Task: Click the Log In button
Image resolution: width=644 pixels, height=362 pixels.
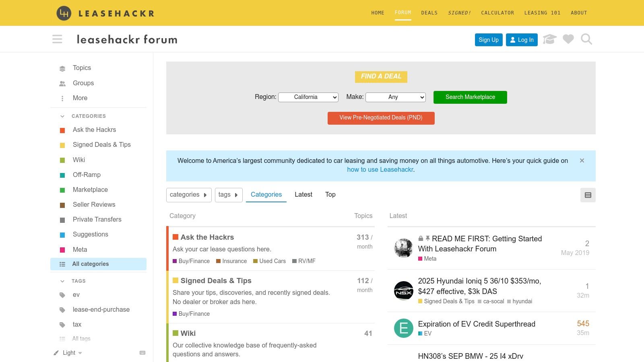Action: pyautogui.click(x=522, y=40)
